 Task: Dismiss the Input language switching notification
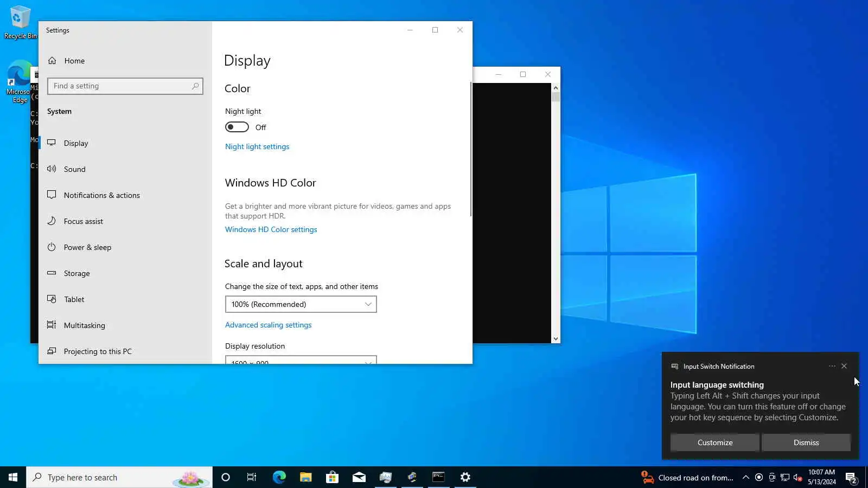[806, 442]
